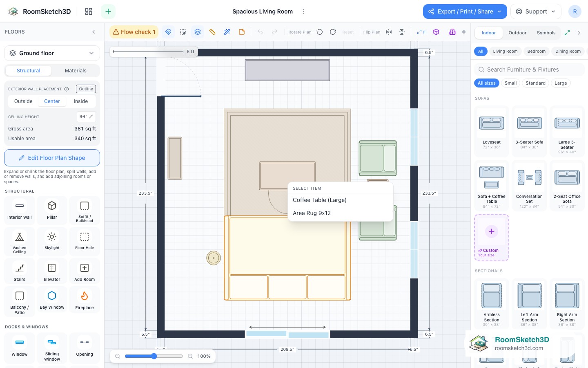Switch to the Structural tab
This screenshot has height=368, width=588.
coord(29,71)
